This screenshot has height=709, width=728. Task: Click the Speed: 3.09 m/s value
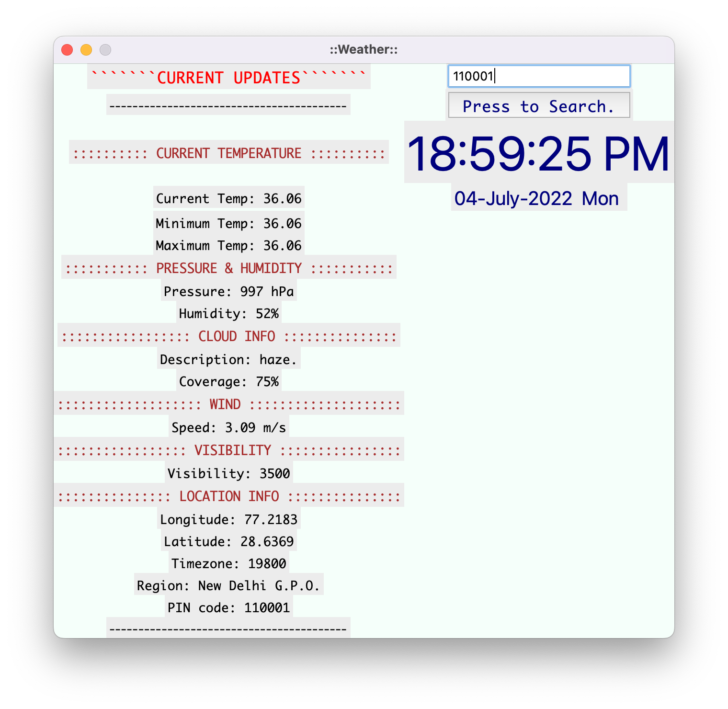point(229,427)
